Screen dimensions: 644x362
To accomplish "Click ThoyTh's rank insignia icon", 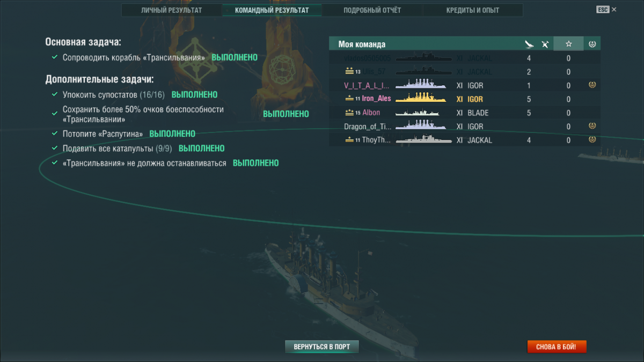I will pos(349,140).
